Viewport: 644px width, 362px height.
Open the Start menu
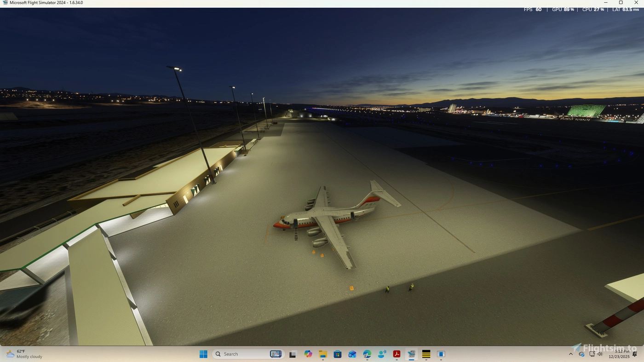pyautogui.click(x=204, y=354)
